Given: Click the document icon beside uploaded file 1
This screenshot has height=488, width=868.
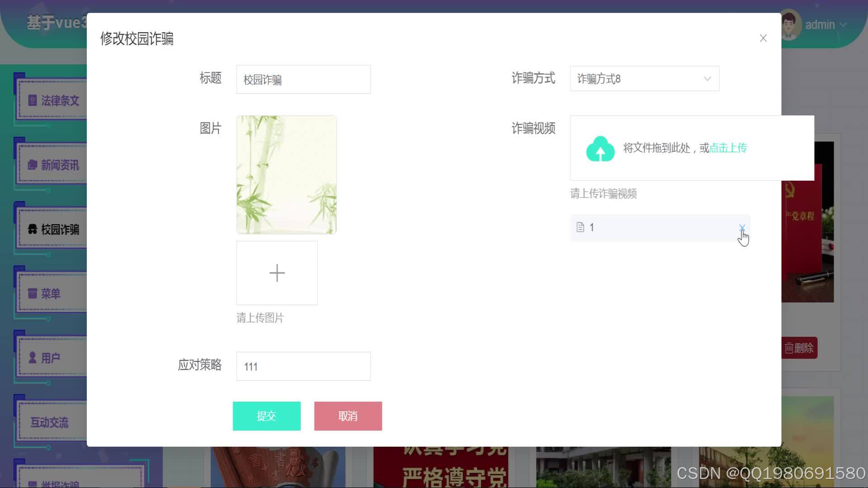Looking at the screenshot, I should pos(580,227).
